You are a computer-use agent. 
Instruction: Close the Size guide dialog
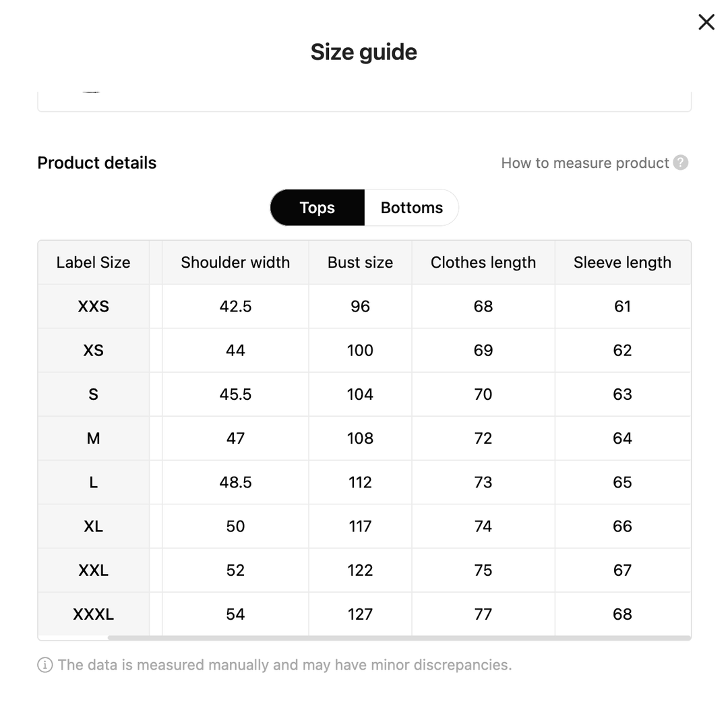[x=706, y=22]
